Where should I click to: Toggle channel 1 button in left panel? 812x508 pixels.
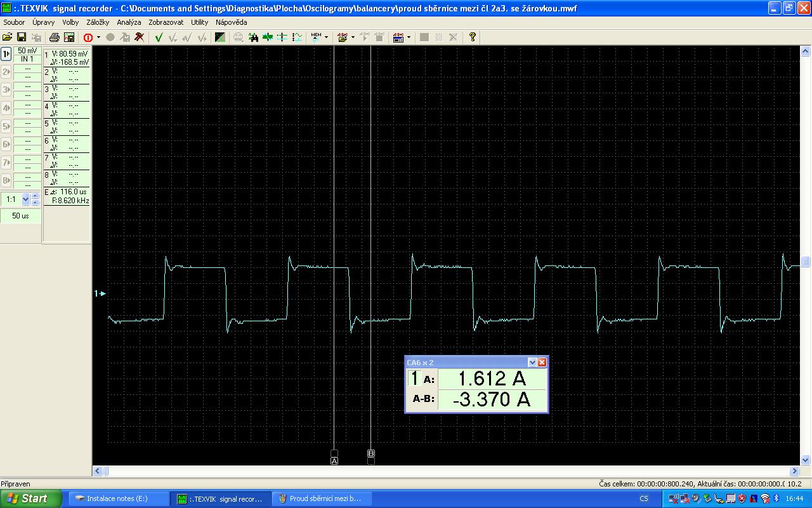pos(6,54)
